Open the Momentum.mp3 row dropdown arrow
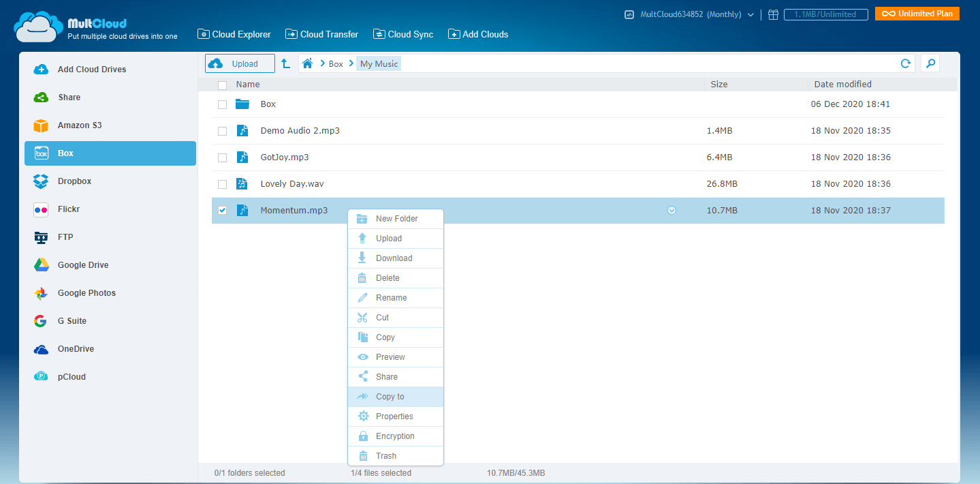Image resolution: width=980 pixels, height=484 pixels. click(x=671, y=211)
